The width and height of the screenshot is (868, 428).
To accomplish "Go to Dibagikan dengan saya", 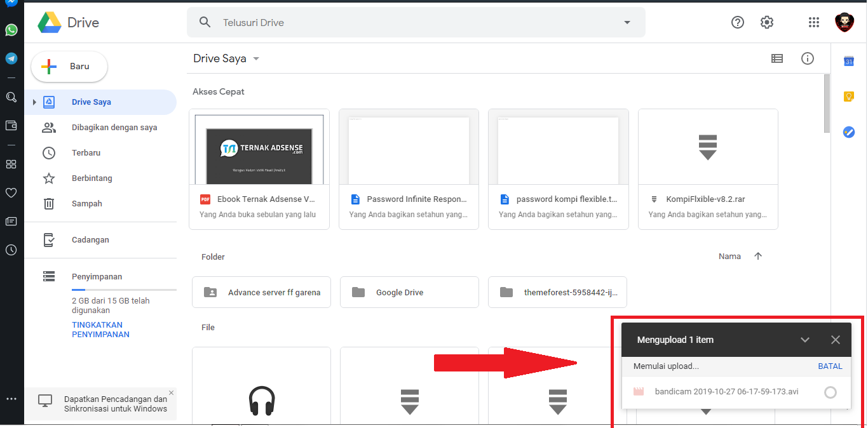I will click(x=114, y=128).
